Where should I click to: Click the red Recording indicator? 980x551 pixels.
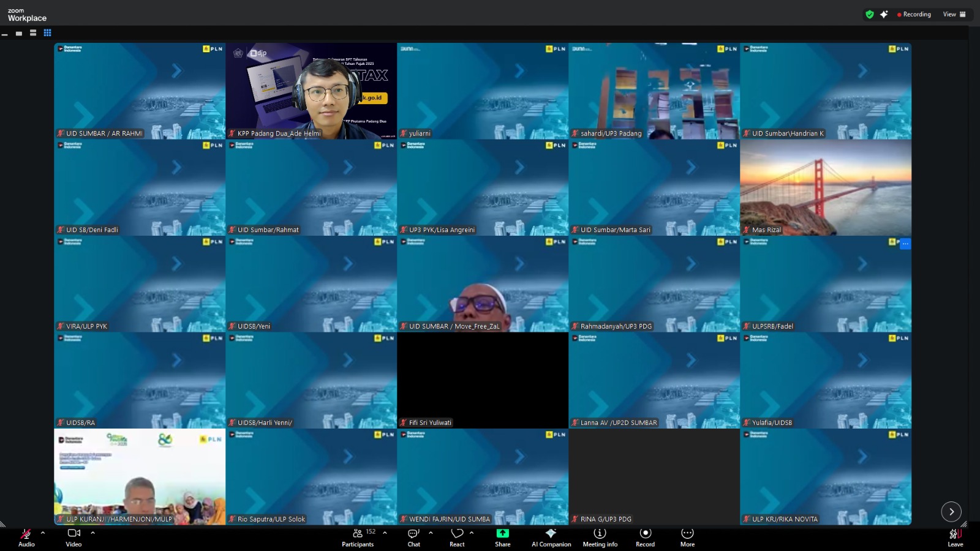click(914, 14)
